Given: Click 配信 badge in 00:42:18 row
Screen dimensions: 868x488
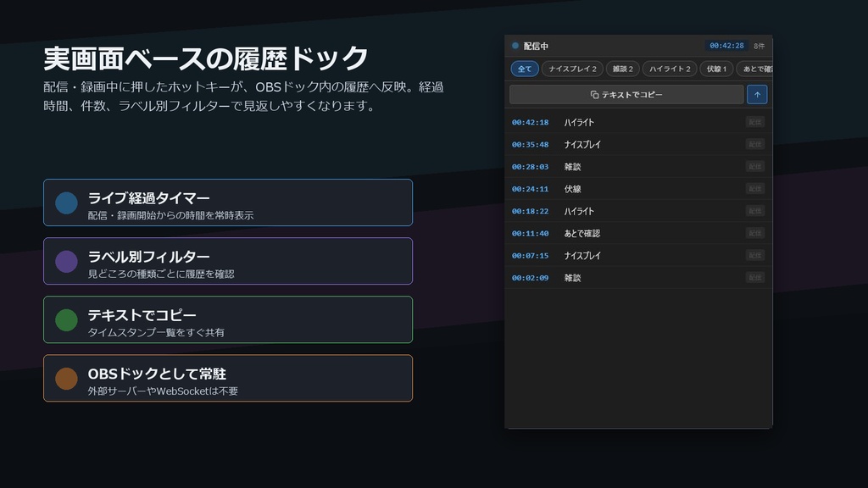Looking at the screenshot, I should coord(755,122).
